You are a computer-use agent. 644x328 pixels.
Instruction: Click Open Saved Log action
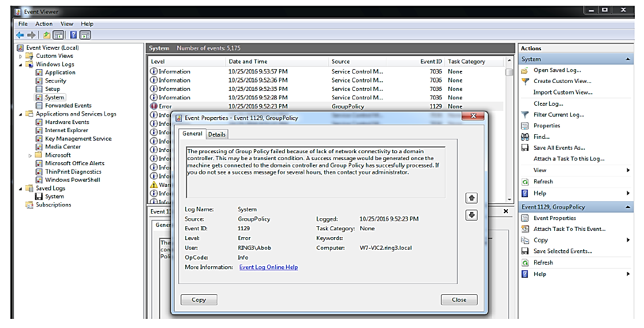click(x=557, y=70)
